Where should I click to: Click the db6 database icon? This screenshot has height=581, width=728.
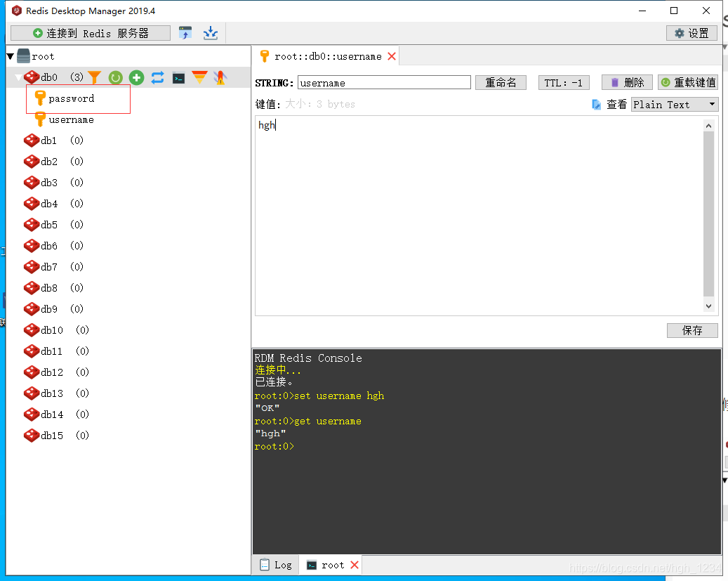click(x=32, y=246)
